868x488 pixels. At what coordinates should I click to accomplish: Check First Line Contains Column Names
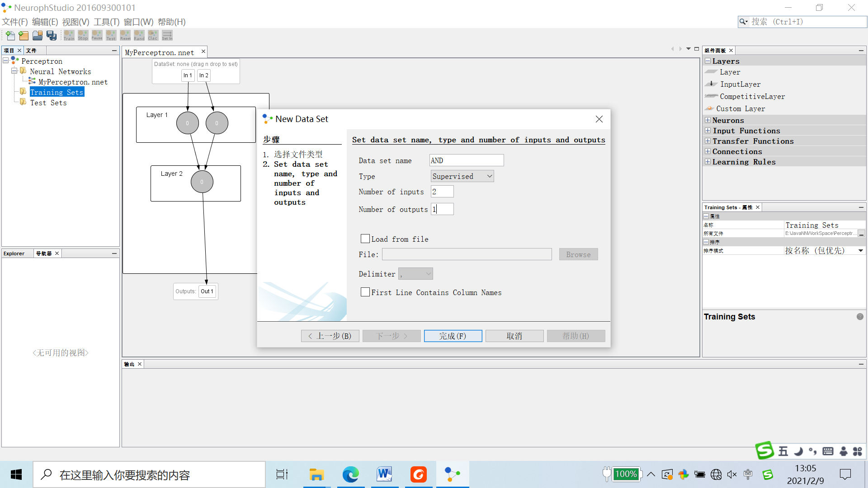coord(365,292)
